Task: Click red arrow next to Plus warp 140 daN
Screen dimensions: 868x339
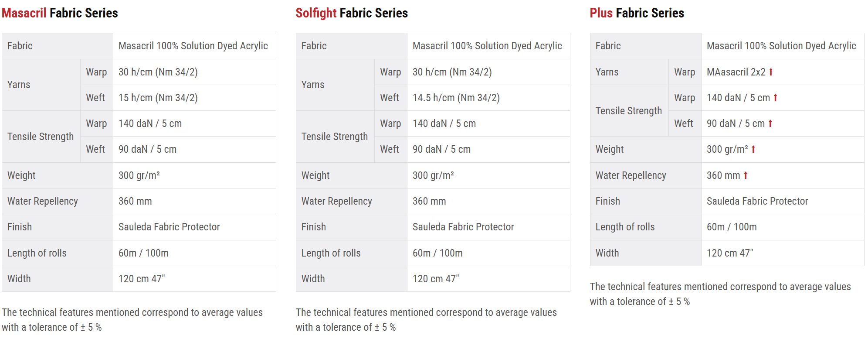Action: [776, 98]
